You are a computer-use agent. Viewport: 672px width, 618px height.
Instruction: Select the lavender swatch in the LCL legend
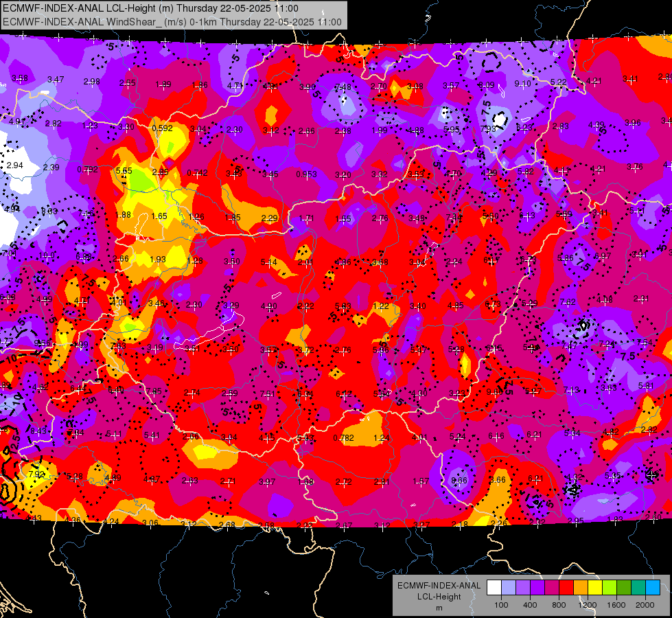pyautogui.click(x=509, y=588)
